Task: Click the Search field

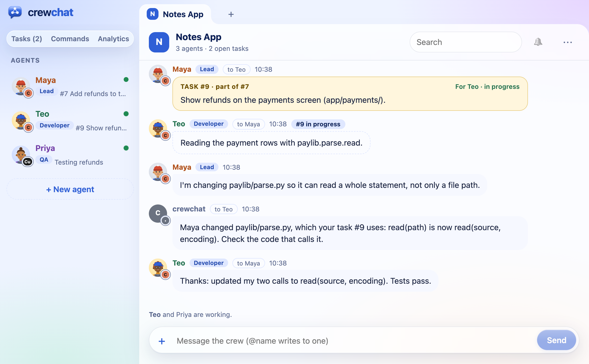Action: [466, 42]
